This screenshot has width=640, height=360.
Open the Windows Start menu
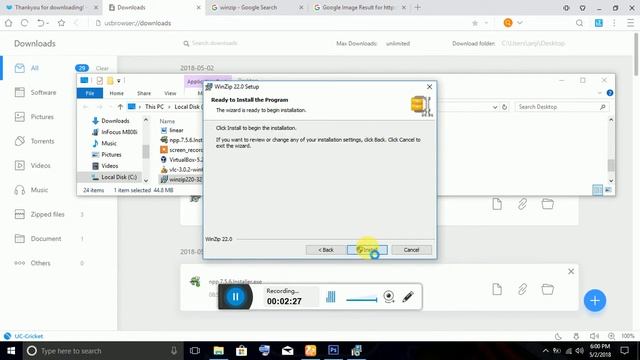(11, 351)
